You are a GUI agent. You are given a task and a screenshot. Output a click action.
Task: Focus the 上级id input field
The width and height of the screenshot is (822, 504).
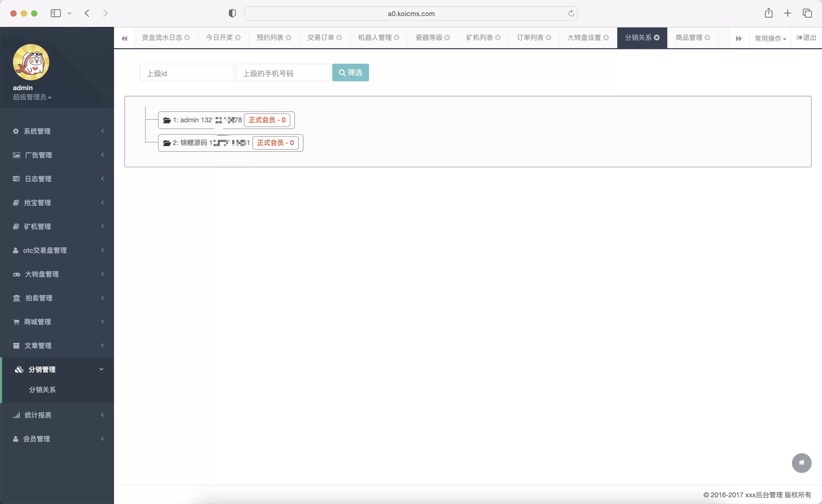[187, 73]
